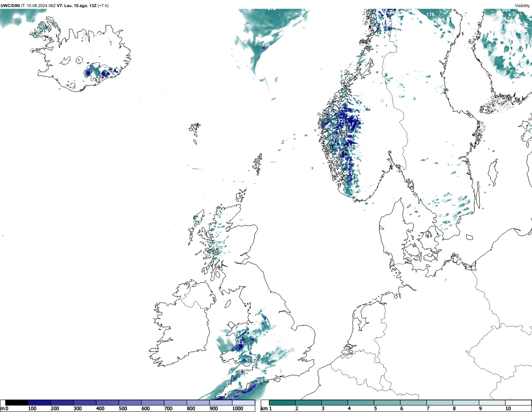532x412 pixels.
Task: Click the '54' value over southern England
Action: coord(266,355)
